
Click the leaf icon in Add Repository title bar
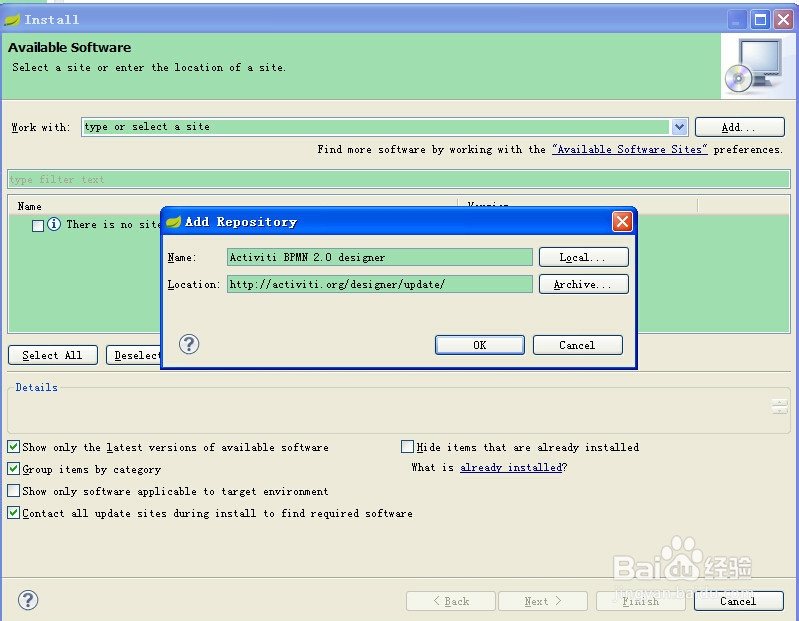(173, 222)
